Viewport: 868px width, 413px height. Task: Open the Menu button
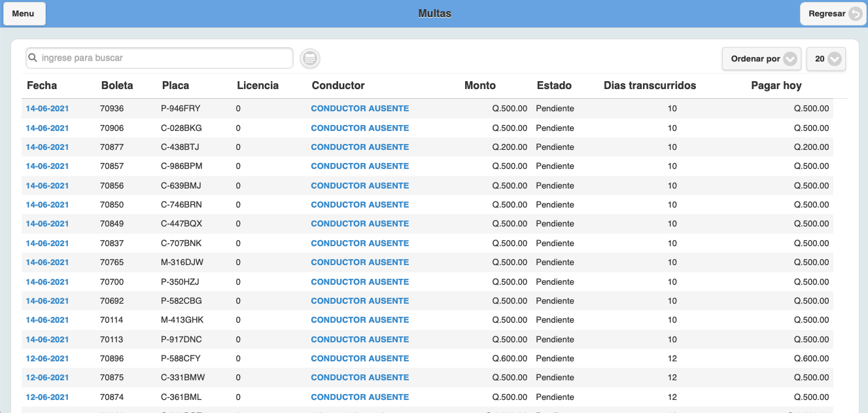tap(24, 14)
